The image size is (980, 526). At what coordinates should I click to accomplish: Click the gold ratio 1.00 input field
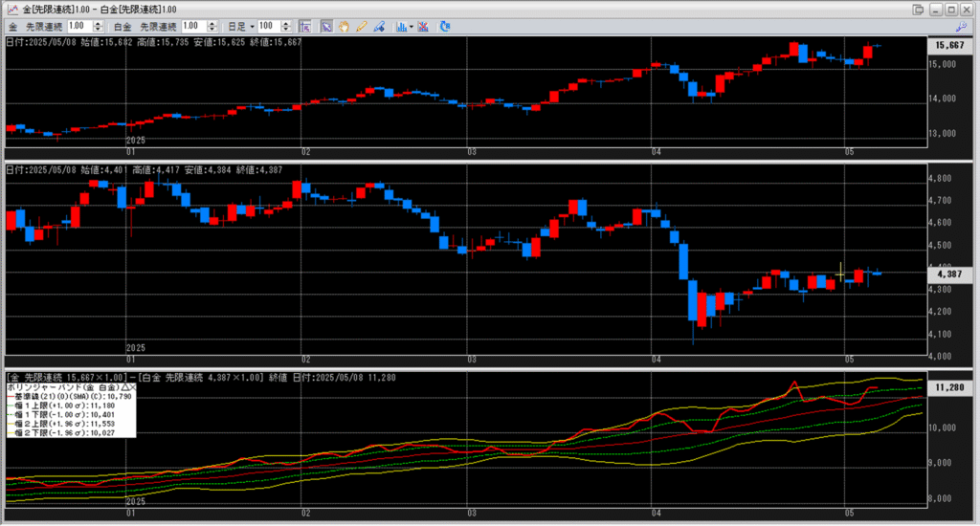point(79,26)
